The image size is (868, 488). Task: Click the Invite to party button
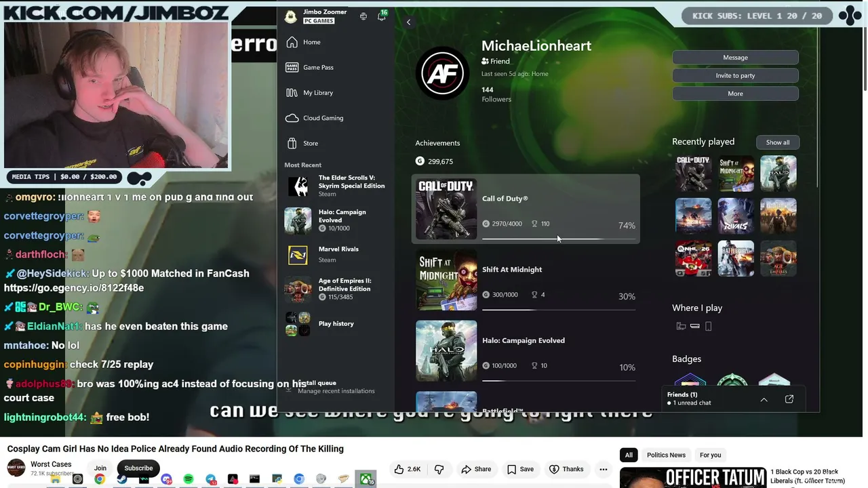[x=735, y=75]
